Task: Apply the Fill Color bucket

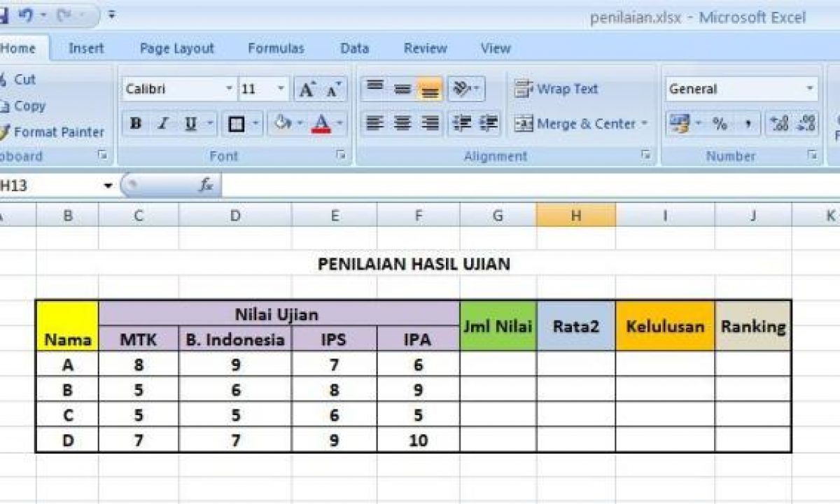Action: click(283, 124)
